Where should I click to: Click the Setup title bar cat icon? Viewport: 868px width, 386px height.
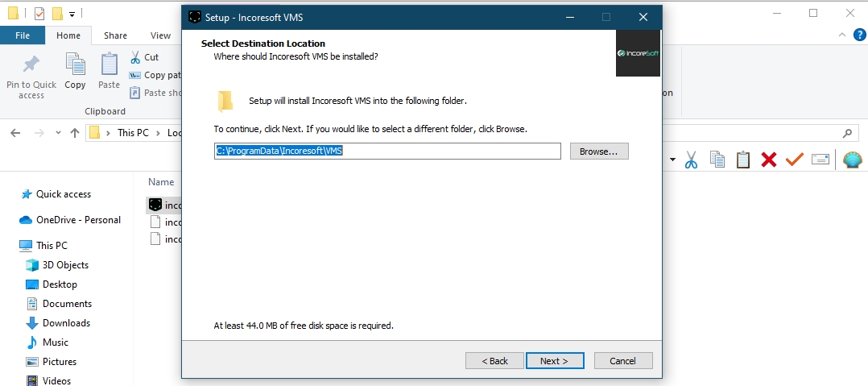click(195, 17)
